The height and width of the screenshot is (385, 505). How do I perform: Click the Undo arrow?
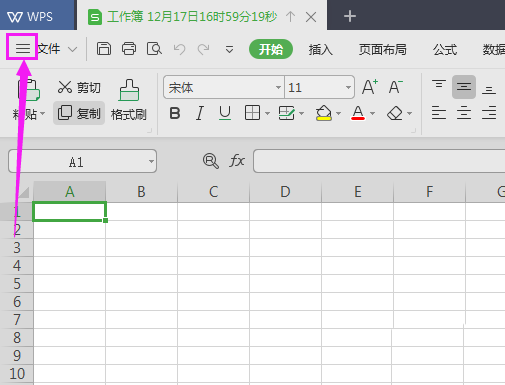click(179, 49)
